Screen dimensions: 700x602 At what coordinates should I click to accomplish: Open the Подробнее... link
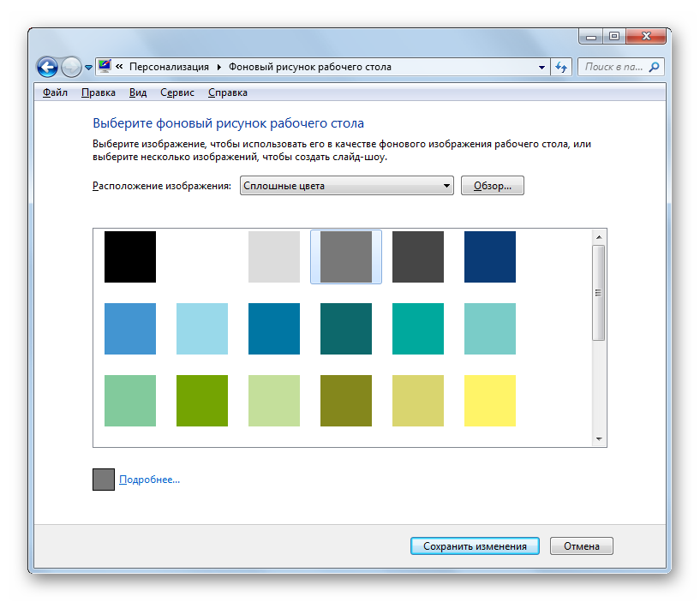point(149,480)
